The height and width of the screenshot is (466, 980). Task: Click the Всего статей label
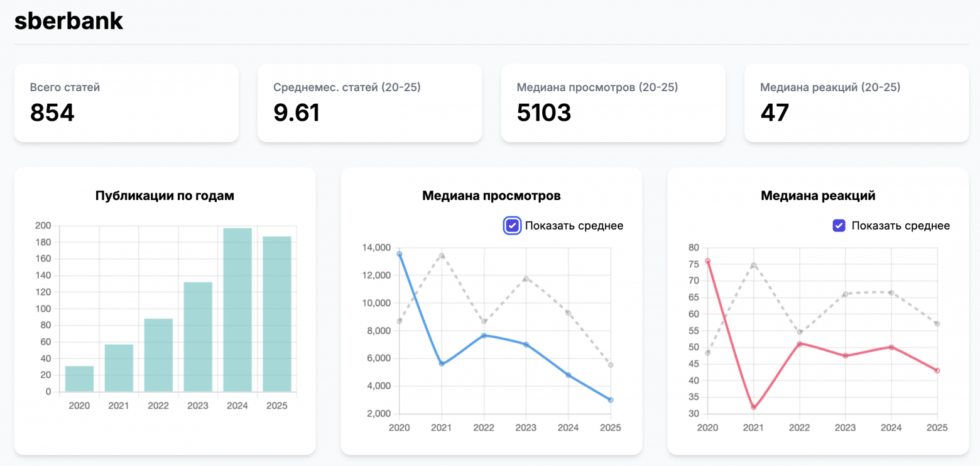pos(65,87)
